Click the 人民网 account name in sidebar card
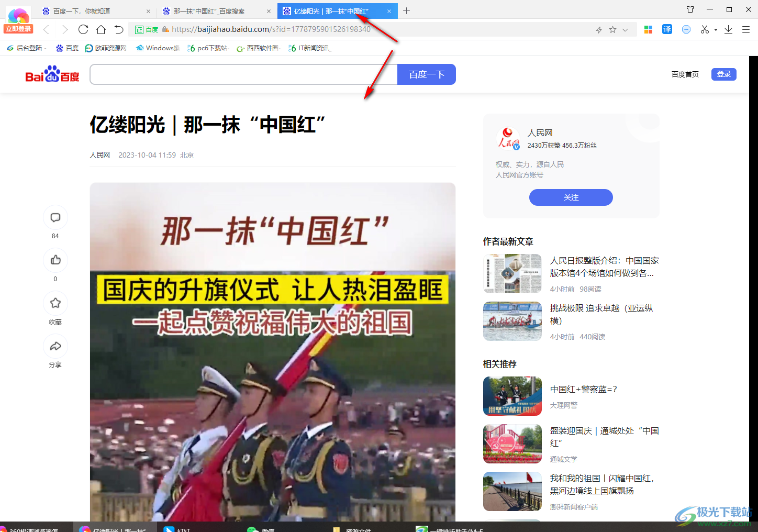The width and height of the screenshot is (758, 532). click(540, 132)
